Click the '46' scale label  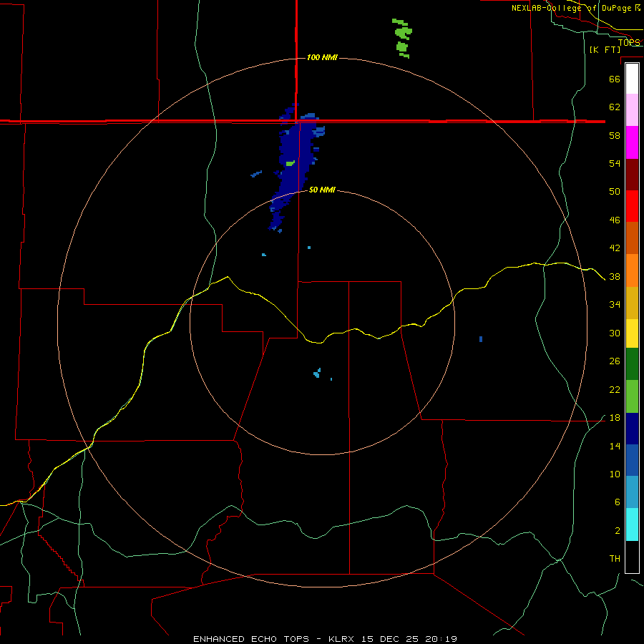(x=615, y=220)
